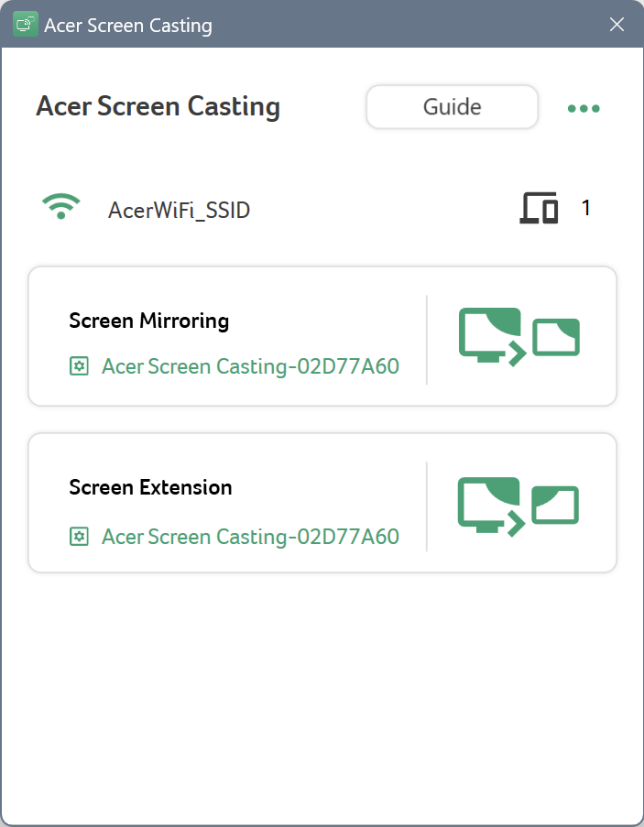Select device link under Screen Extension
644x827 pixels.
click(x=250, y=537)
